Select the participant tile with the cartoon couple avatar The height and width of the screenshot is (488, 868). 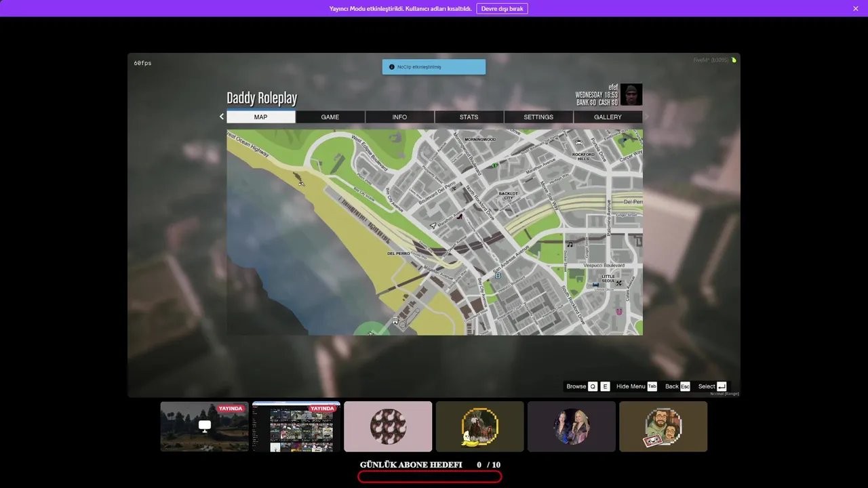coord(663,426)
